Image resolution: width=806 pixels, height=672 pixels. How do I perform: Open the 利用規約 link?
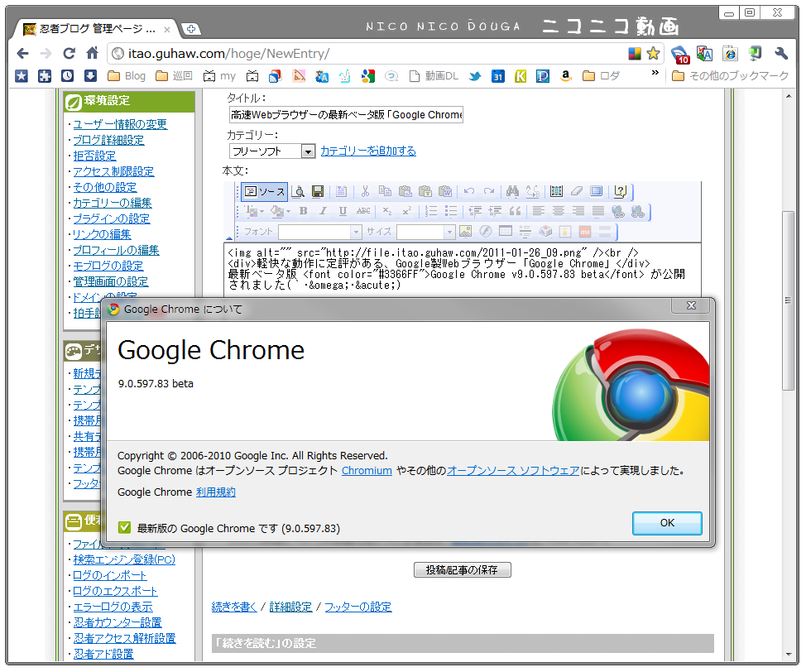[x=215, y=492]
